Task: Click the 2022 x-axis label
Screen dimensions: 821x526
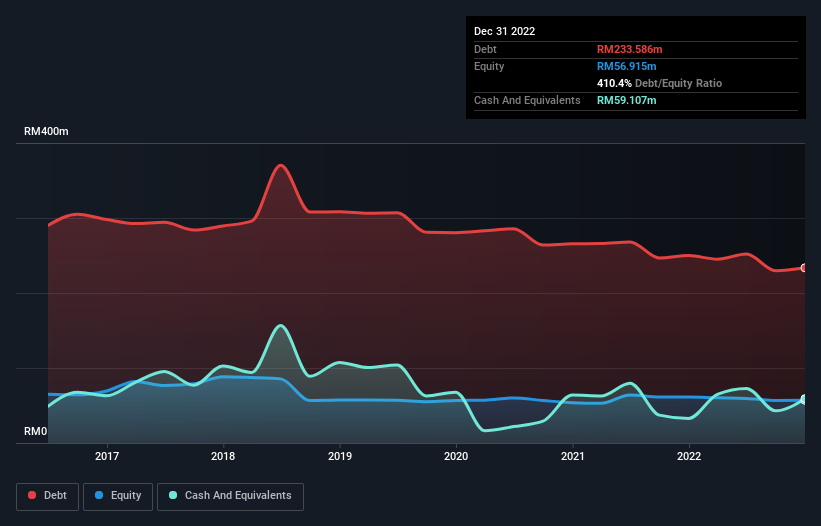Action: click(x=689, y=456)
